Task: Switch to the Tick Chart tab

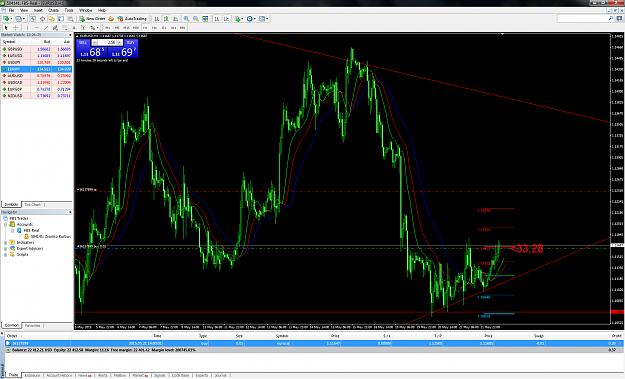Action: (x=33, y=204)
